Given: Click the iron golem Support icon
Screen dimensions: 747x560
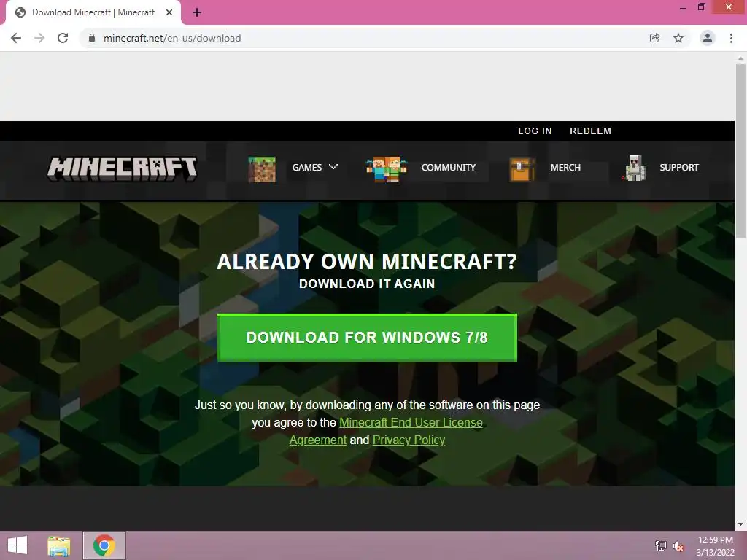Looking at the screenshot, I should coord(635,168).
